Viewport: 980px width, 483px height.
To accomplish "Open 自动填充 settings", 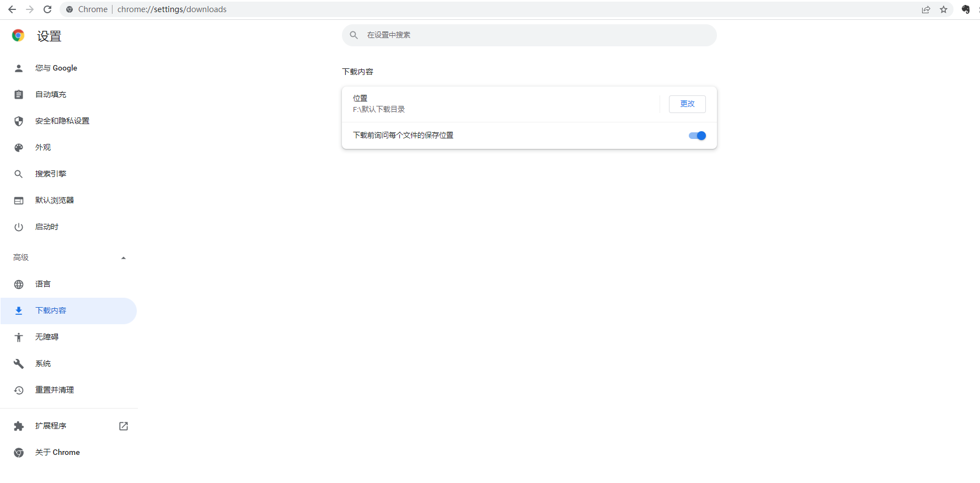I will click(x=51, y=94).
